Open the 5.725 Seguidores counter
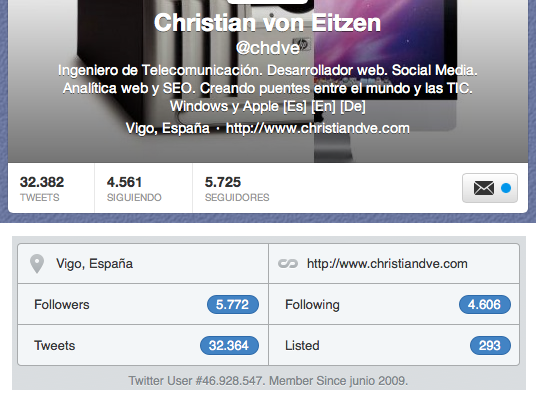536x400 pixels. click(x=237, y=188)
